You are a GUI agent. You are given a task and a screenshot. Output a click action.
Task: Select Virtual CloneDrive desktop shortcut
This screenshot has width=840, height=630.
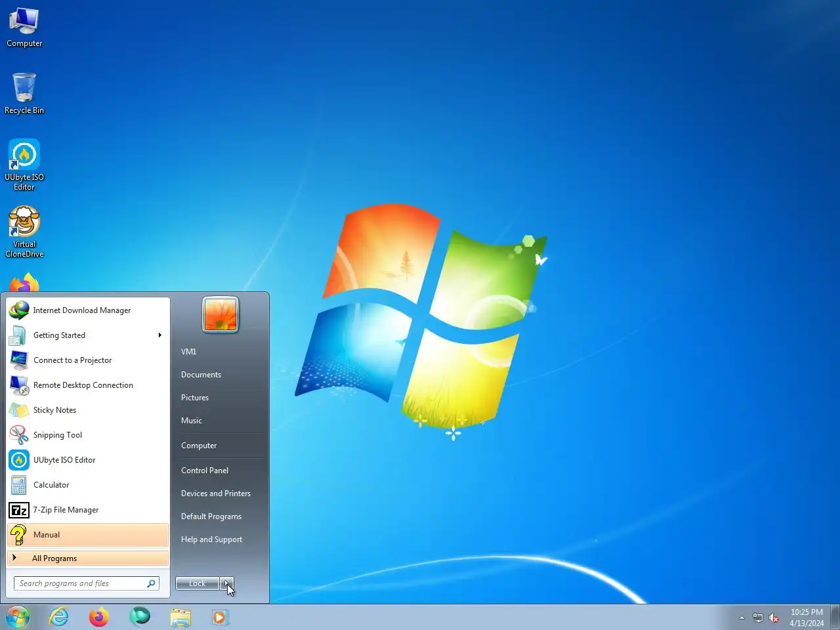coord(24,232)
